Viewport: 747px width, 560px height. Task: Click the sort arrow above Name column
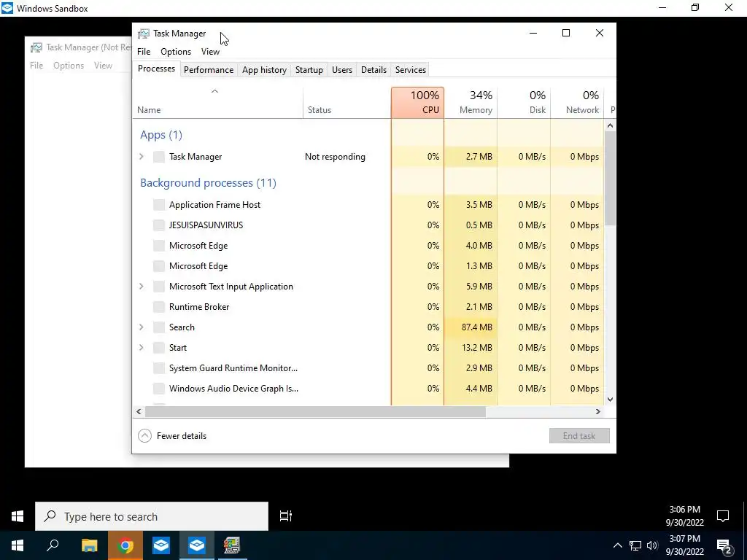(x=215, y=91)
